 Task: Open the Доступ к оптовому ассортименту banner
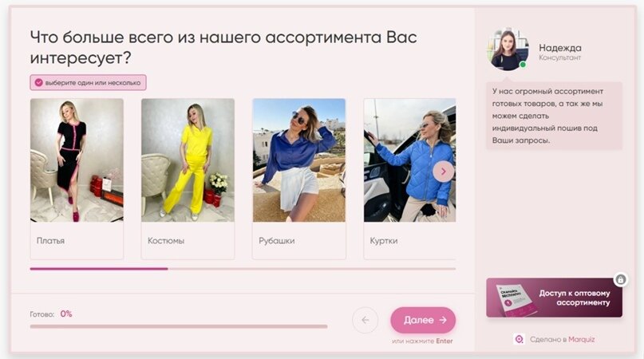pyautogui.click(x=554, y=298)
